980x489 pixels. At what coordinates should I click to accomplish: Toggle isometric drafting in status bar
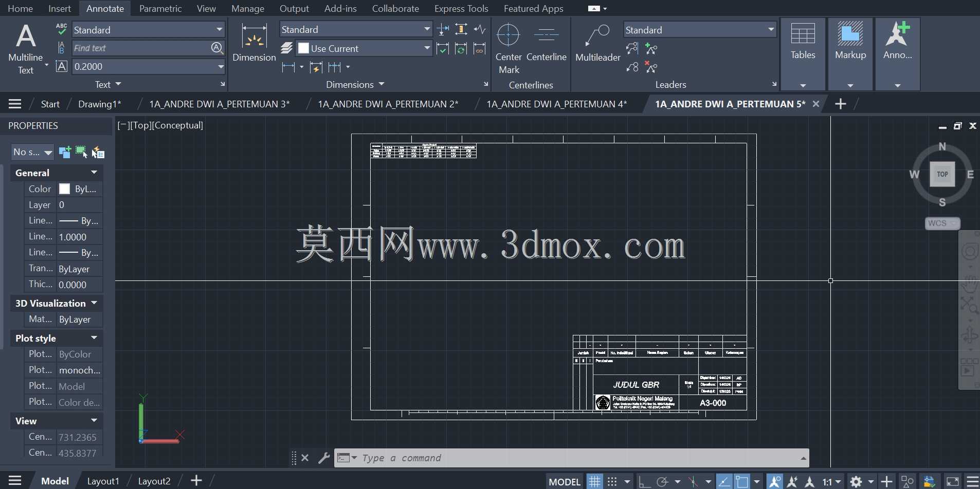click(x=693, y=482)
